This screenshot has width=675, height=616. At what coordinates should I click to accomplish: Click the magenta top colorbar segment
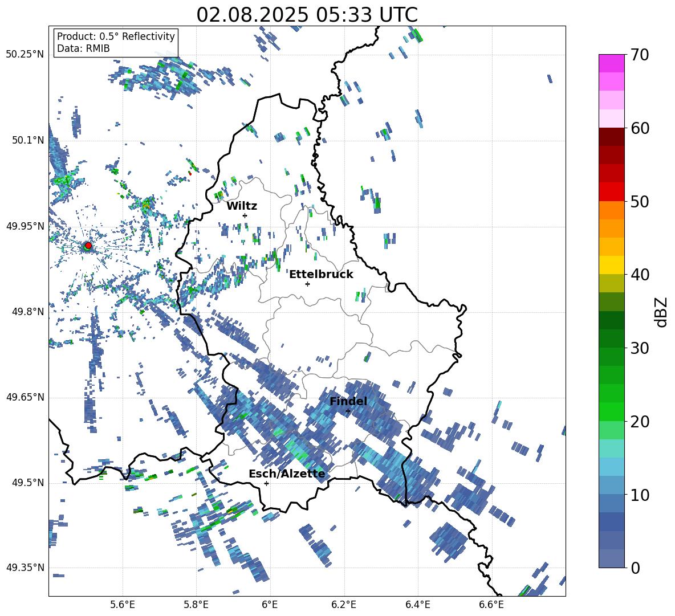611,63
